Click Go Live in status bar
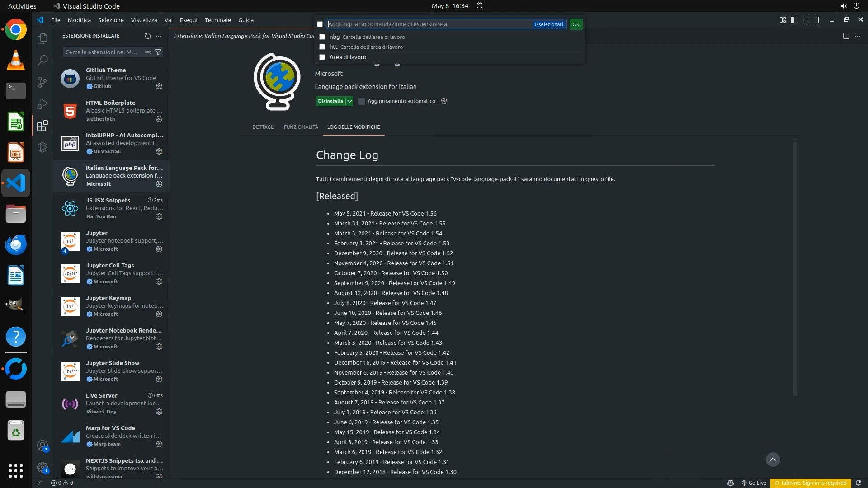The height and width of the screenshot is (488, 868). 754,483
